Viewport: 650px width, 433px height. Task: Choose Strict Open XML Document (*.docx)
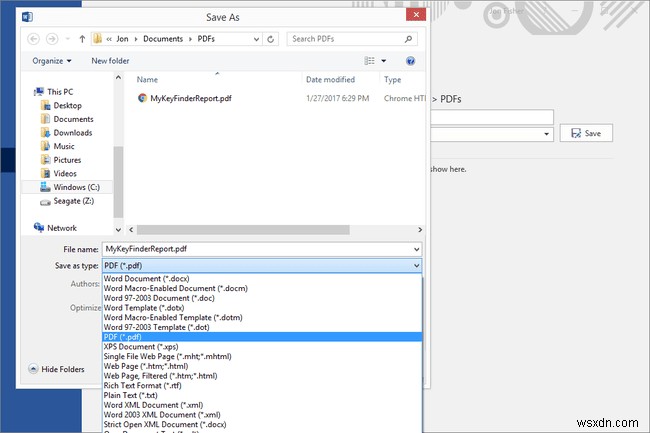262,425
